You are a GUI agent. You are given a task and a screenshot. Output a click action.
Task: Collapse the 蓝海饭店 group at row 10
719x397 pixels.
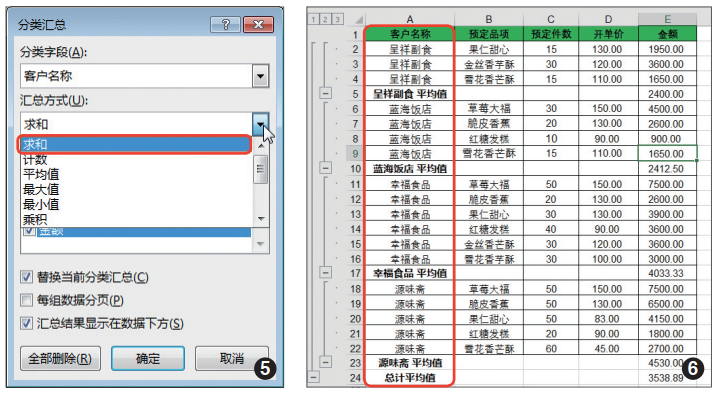tap(325, 168)
